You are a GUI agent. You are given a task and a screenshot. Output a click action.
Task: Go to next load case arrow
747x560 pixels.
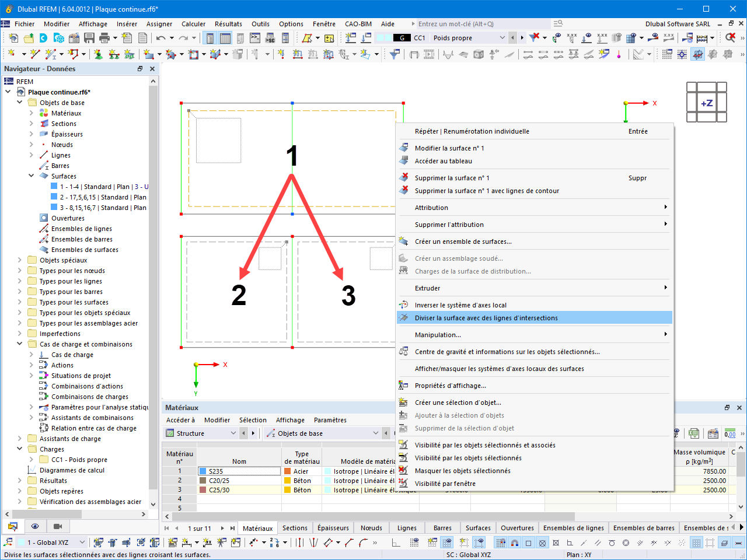click(522, 38)
